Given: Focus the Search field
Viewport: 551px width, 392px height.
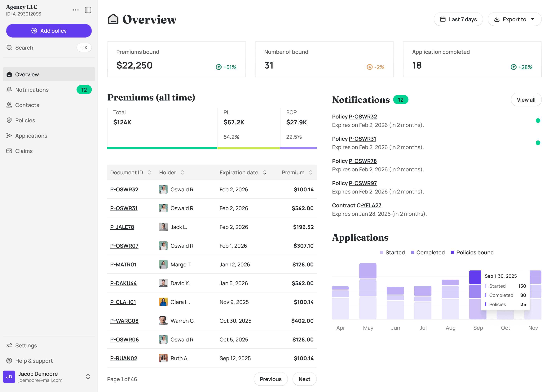Looking at the screenshot, I should pyautogui.click(x=49, y=47).
